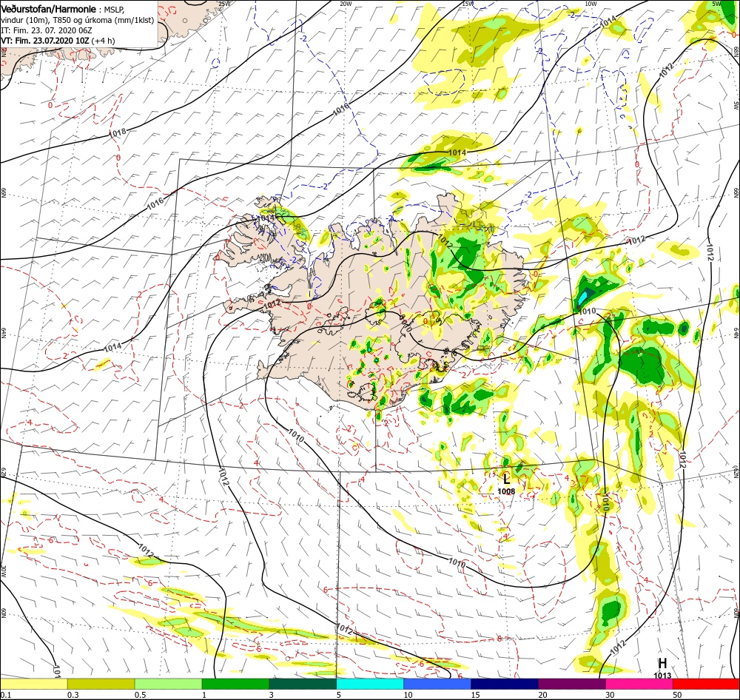Viewport: 740px width, 700px height.
Task: Click the "50" legend scale label
Action: coord(677,695)
